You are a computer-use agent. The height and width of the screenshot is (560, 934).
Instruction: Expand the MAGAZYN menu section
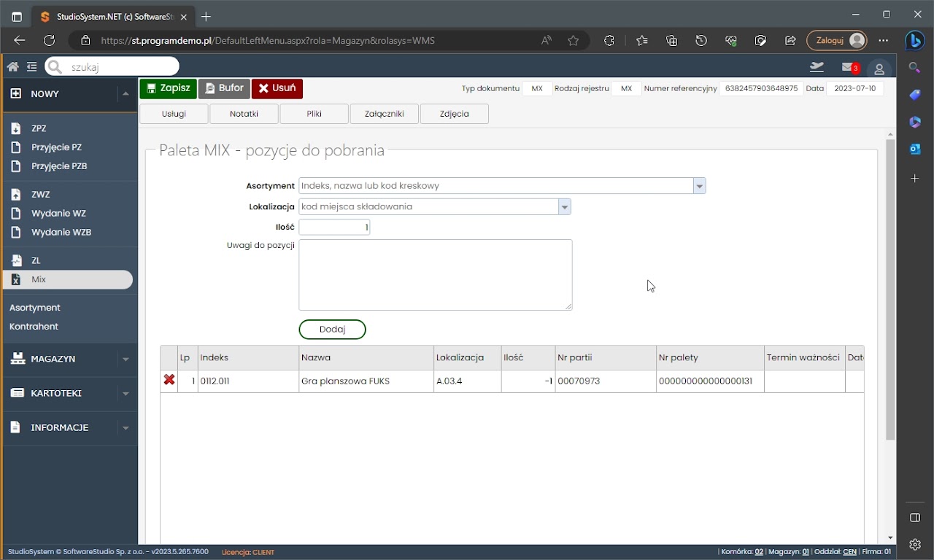pos(126,359)
